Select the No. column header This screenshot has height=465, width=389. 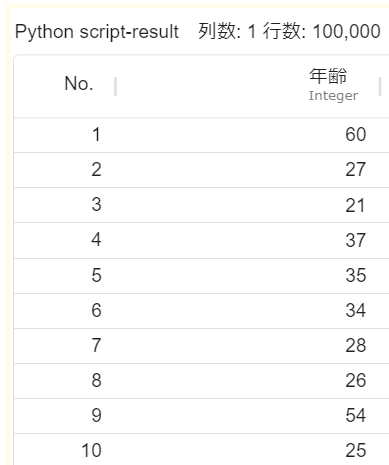[79, 83]
